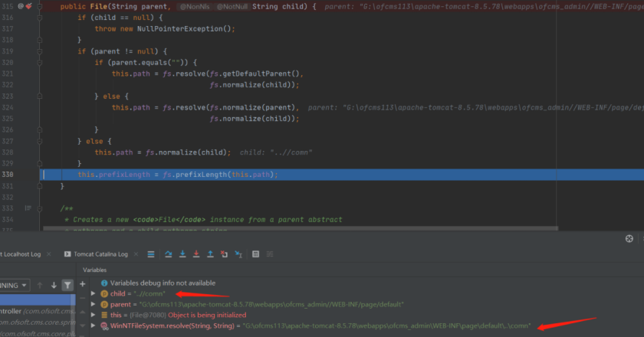Click the Force Step Into red arrow

click(x=196, y=254)
